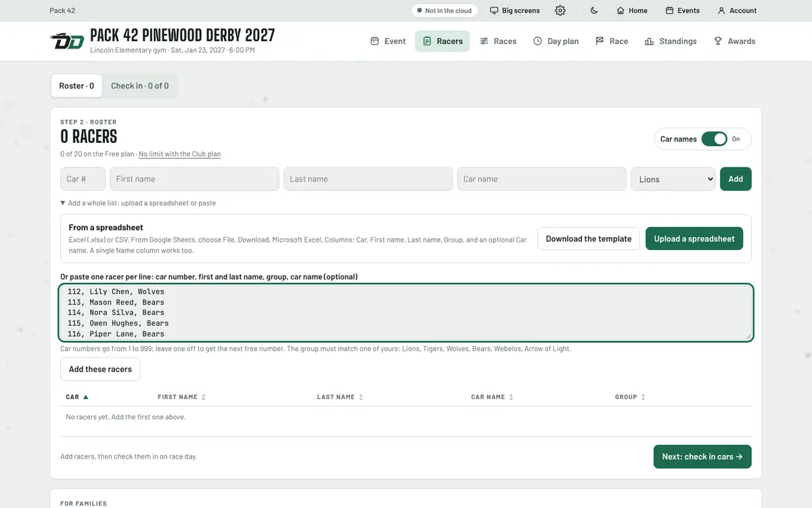This screenshot has height=508, width=812.
Task: View the Standings tab
Action: click(x=671, y=41)
